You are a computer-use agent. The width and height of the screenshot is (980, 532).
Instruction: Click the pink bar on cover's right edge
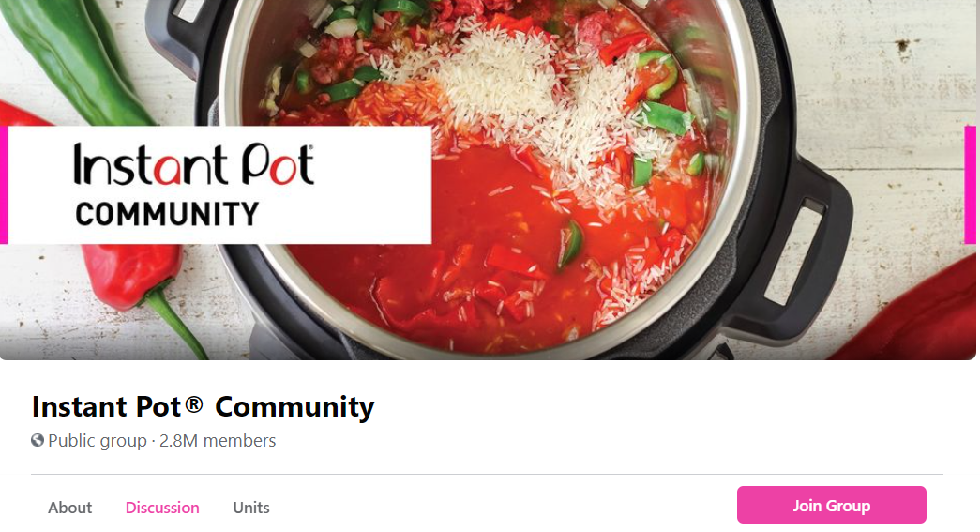click(970, 185)
